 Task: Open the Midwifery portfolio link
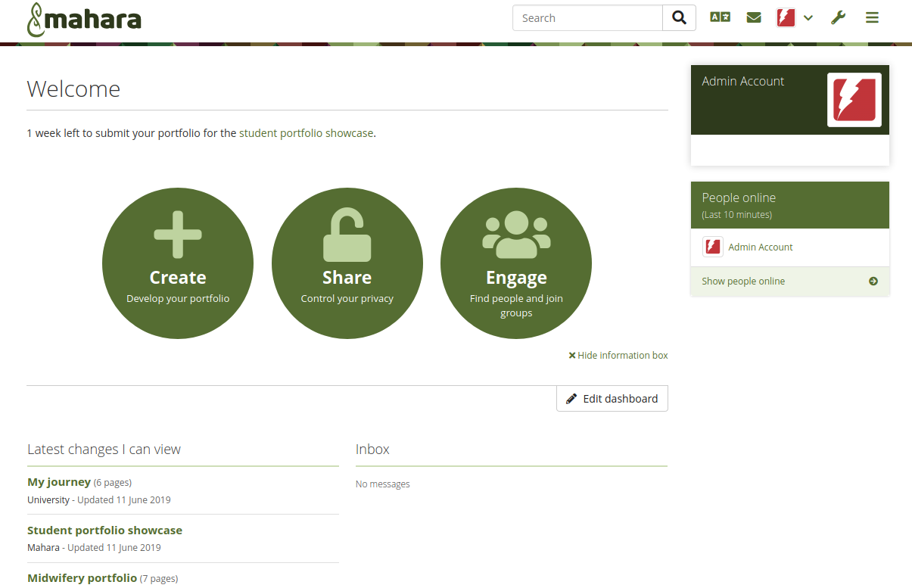pos(82,578)
